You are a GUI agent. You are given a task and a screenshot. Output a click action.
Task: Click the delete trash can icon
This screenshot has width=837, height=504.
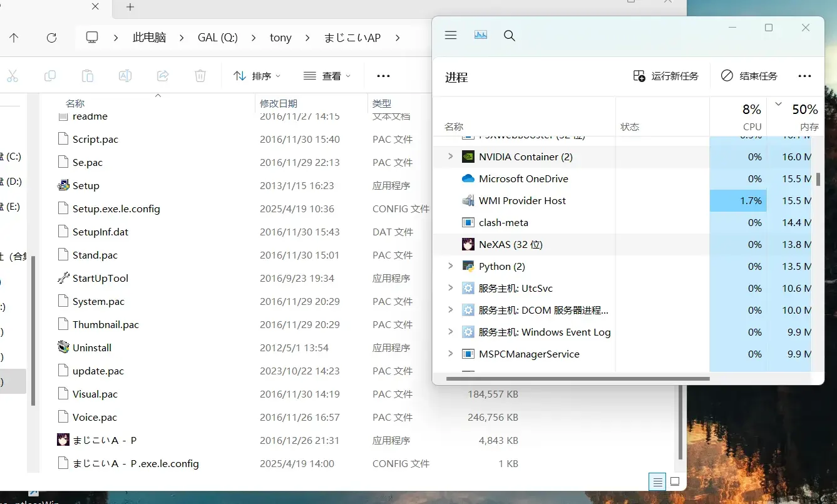200,76
